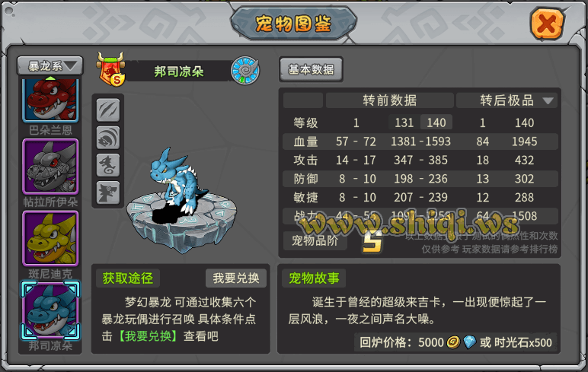The height and width of the screenshot is (372, 588).
Task: Select the blue dragon 邦司凉朵 portrait
Action: [x=50, y=310]
